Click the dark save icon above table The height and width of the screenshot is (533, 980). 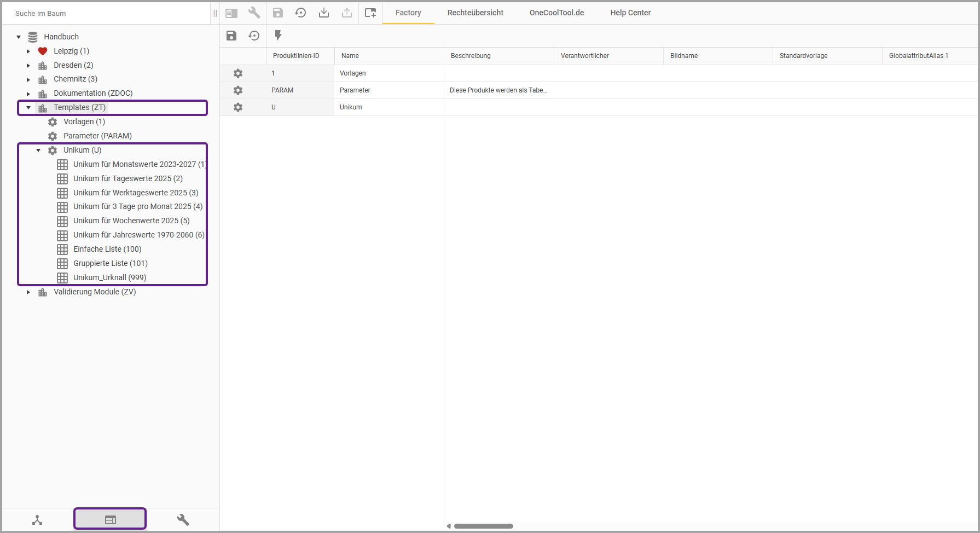coord(231,36)
